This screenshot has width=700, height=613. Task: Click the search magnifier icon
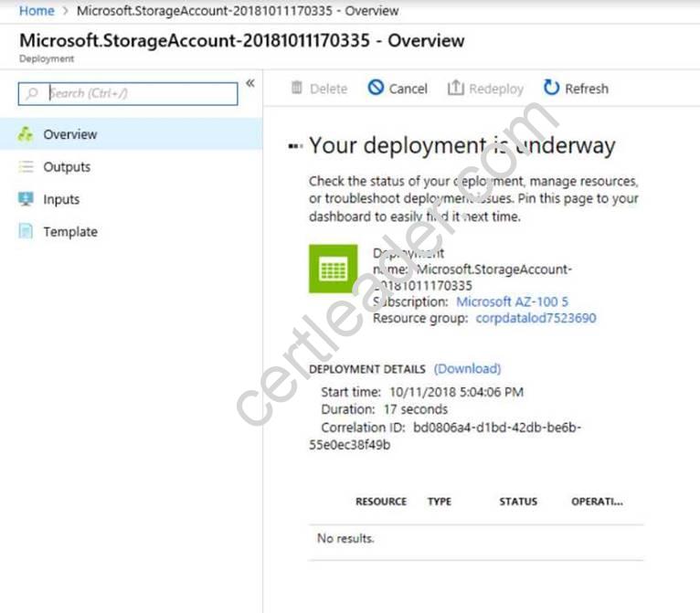(32, 94)
